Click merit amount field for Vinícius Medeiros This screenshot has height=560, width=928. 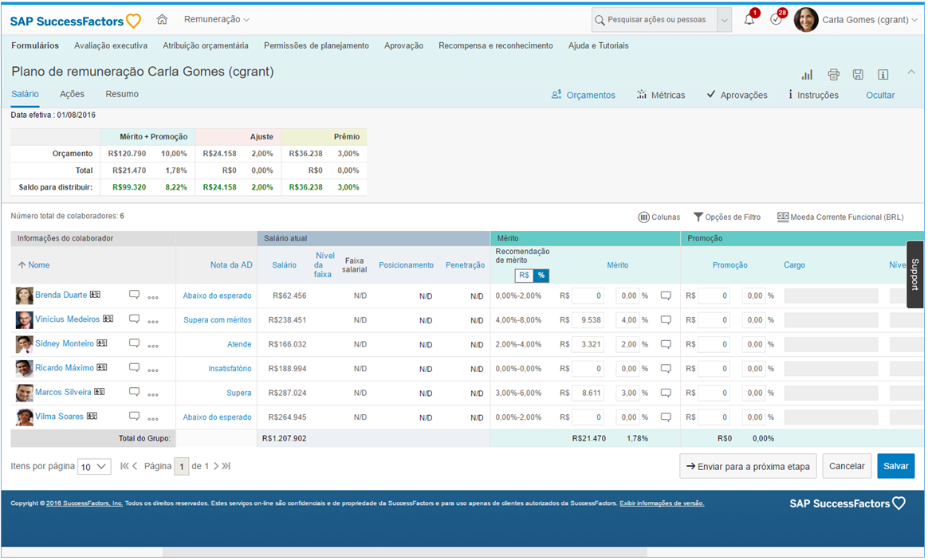(x=588, y=320)
